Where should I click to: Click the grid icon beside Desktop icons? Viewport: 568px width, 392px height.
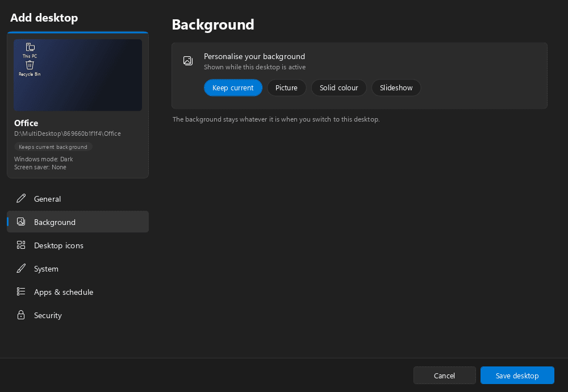coord(21,245)
